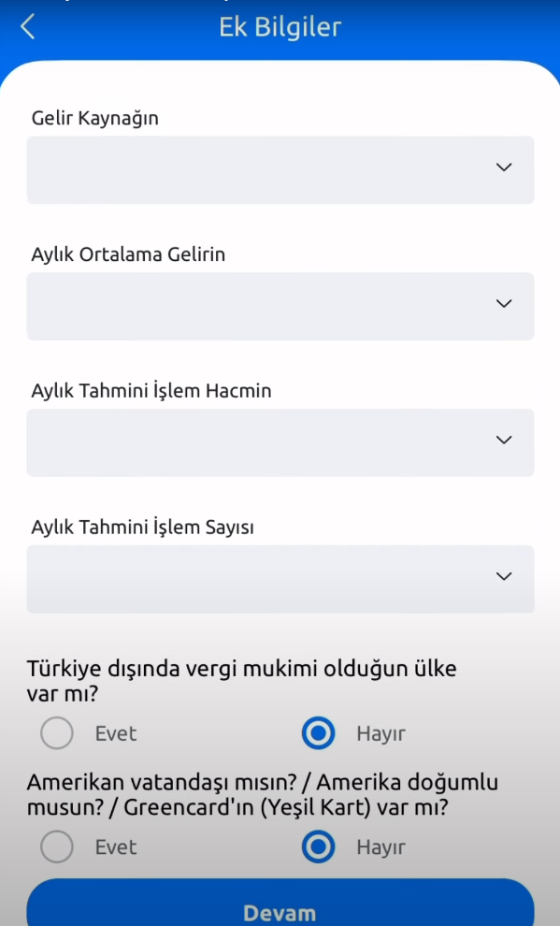Tap the Aylık Tahmini İşlem Sayısı label
Image resolution: width=560 pixels, height=926 pixels.
(x=142, y=527)
